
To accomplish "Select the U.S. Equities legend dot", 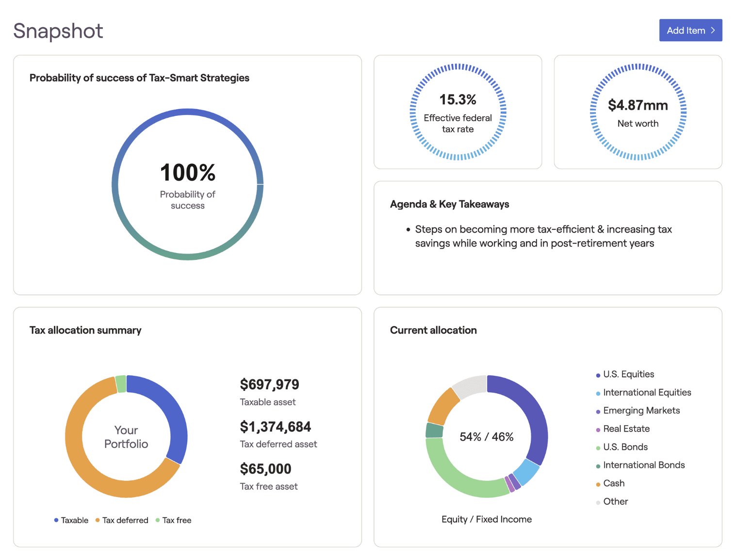I will pyautogui.click(x=597, y=374).
